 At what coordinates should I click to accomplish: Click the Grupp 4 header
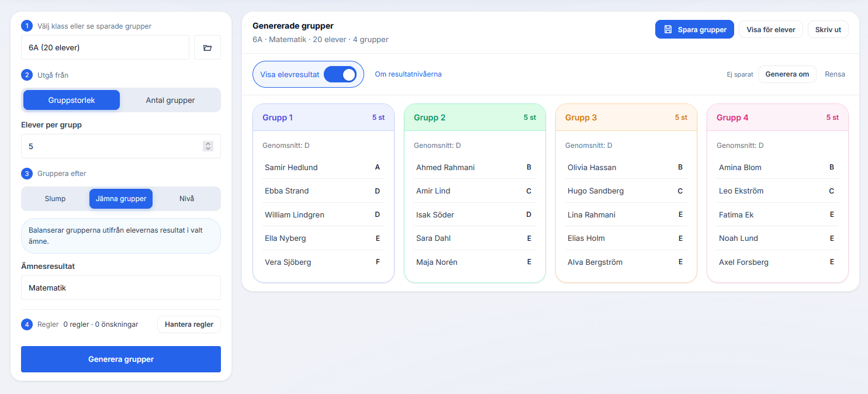(777, 117)
